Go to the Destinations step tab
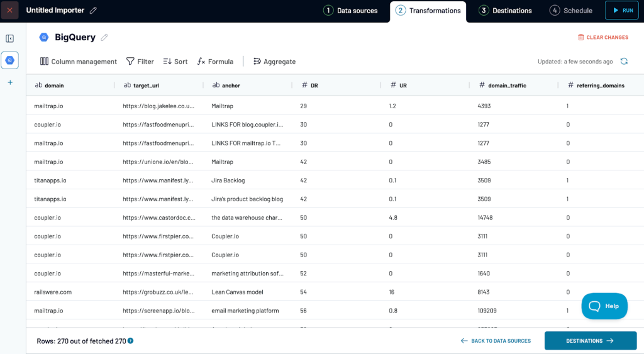The height and width of the screenshot is (354, 644). (x=505, y=11)
